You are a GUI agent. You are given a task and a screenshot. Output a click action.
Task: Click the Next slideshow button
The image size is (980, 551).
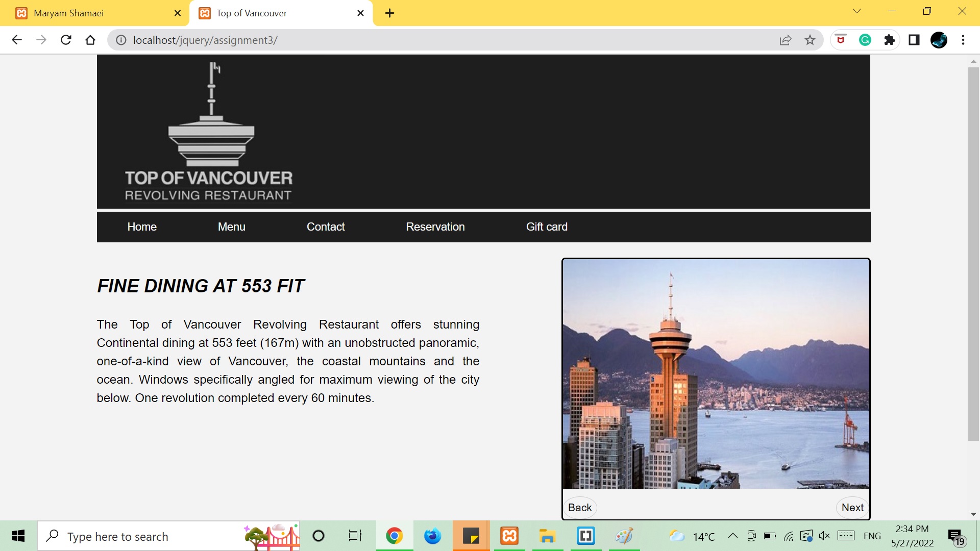(x=852, y=508)
